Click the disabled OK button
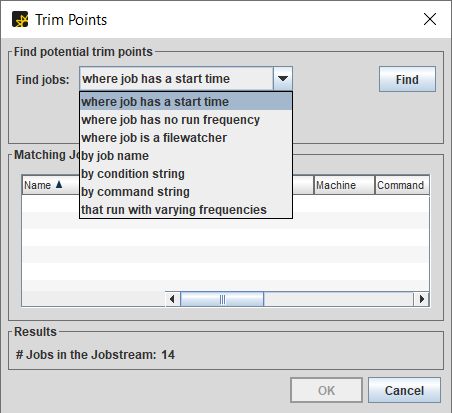Image resolution: width=452 pixels, height=413 pixels. (326, 390)
